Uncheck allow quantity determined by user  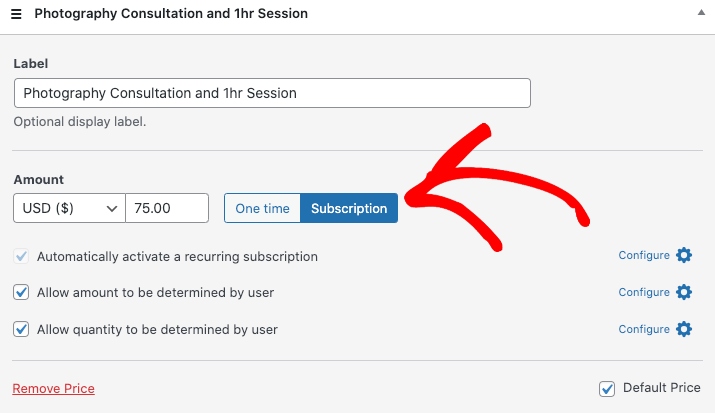(21, 329)
